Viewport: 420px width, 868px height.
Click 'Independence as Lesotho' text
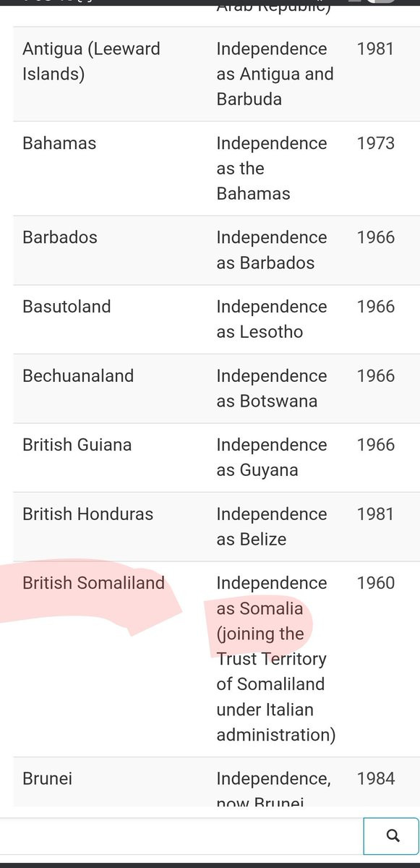coord(272,319)
